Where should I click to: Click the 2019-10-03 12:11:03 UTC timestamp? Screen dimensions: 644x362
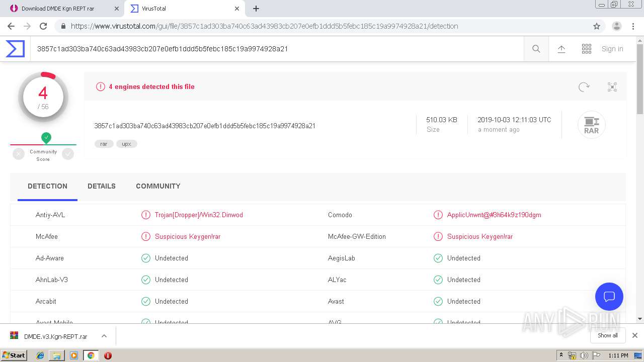click(514, 120)
